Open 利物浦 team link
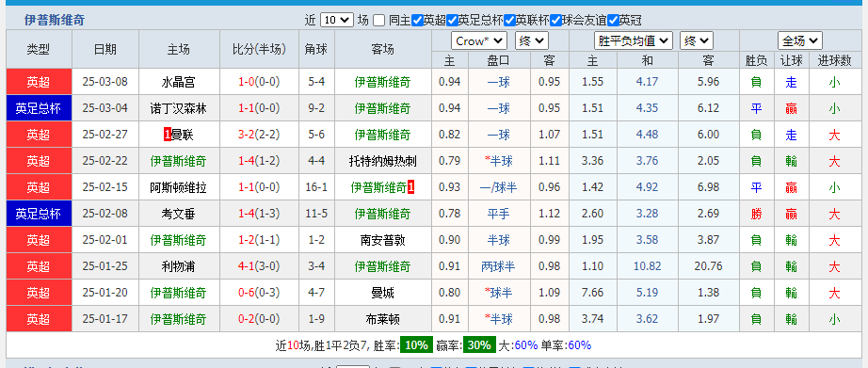 [178, 266]
